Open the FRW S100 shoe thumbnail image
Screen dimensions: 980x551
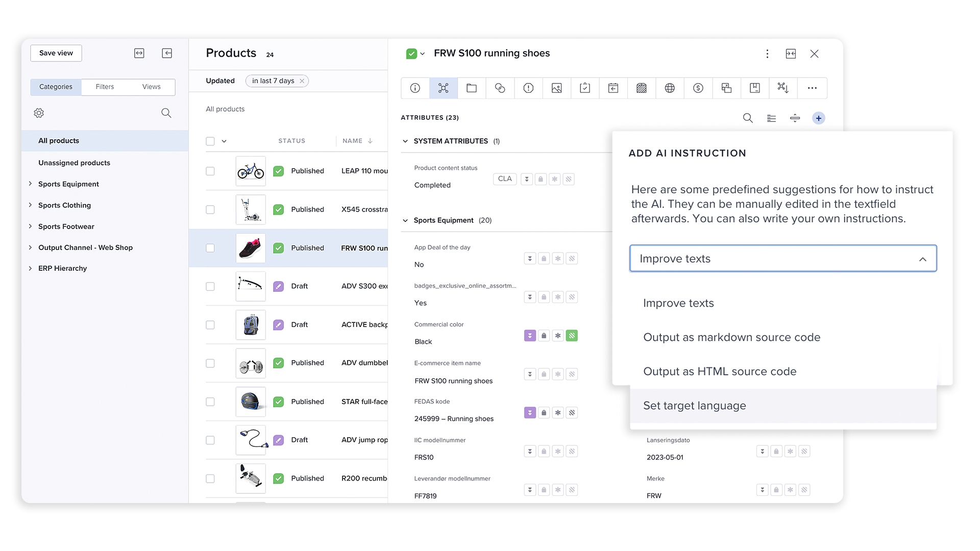click(x=250, y=248)
